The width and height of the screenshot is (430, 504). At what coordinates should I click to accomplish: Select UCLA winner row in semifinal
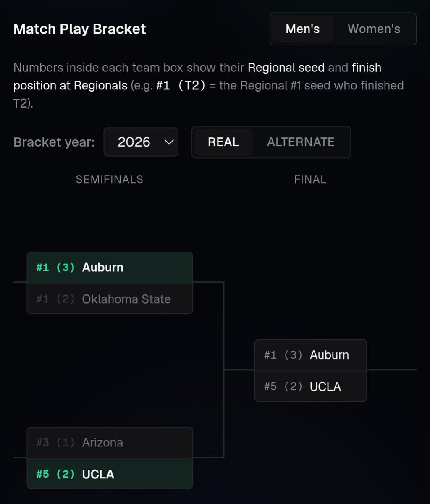[x=110, y=474]
